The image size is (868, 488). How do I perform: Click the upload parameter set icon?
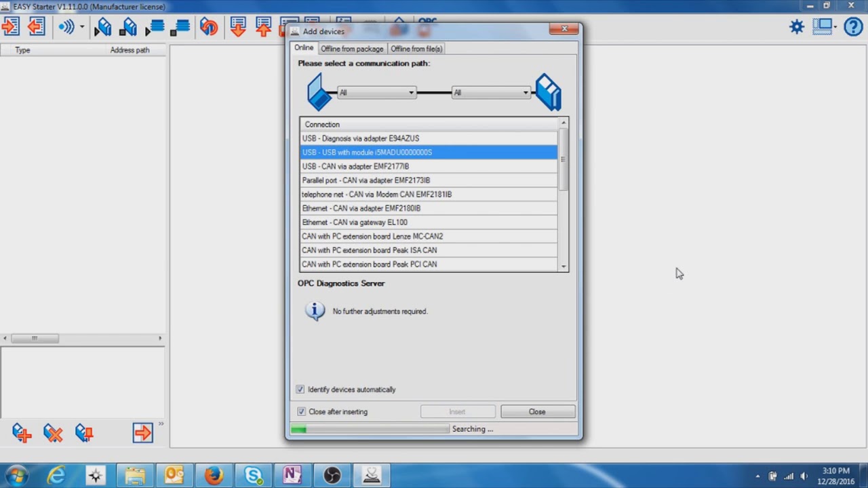point(264,27)
